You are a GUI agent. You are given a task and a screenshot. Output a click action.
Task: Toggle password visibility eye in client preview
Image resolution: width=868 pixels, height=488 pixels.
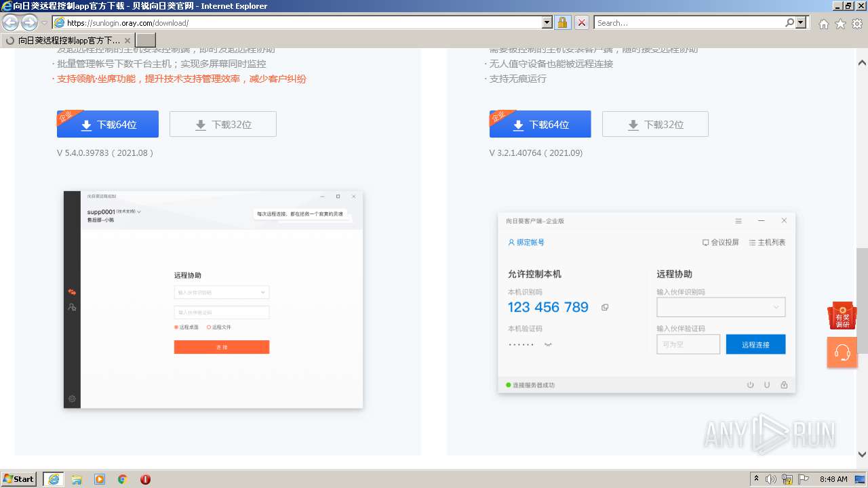(548, 344)
